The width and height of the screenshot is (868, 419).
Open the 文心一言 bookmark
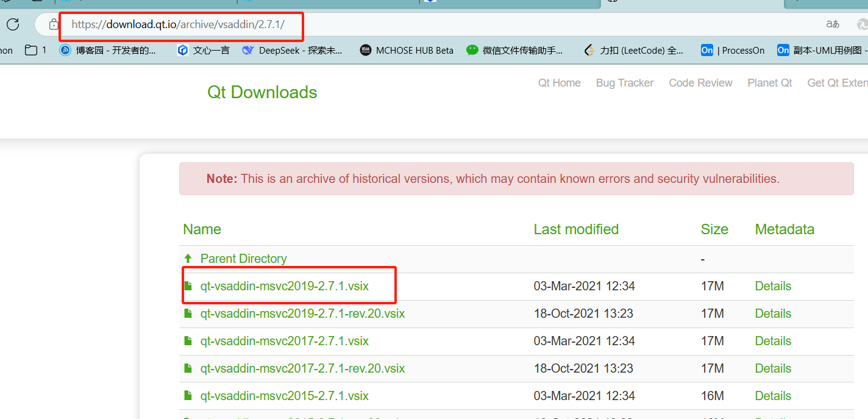204,51
